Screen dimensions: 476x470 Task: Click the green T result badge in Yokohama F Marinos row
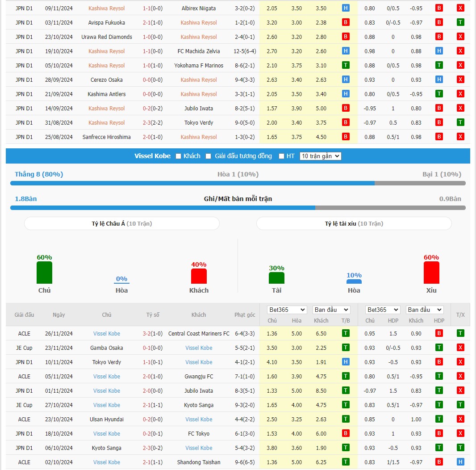[x=346, y=65]
